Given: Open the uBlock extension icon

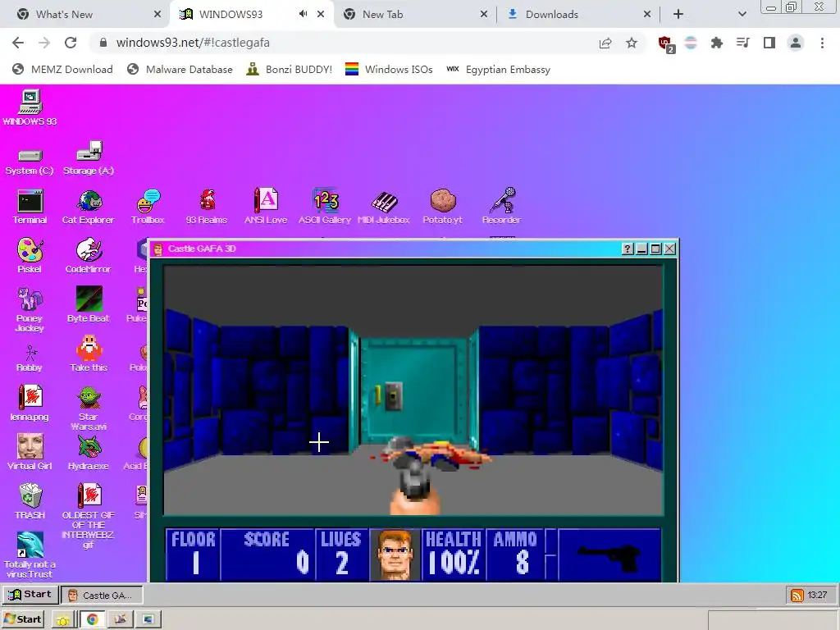Looking at the screenshot, I should click(666, 44).
